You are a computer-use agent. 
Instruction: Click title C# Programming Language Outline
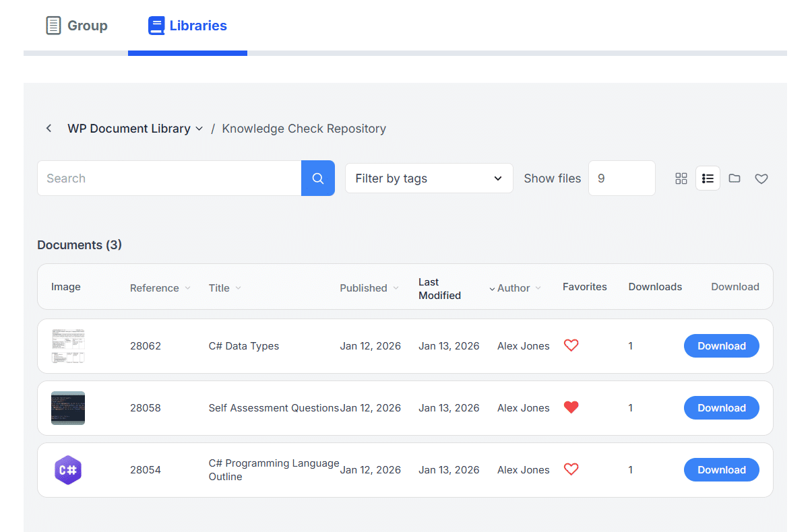[274, 470]
